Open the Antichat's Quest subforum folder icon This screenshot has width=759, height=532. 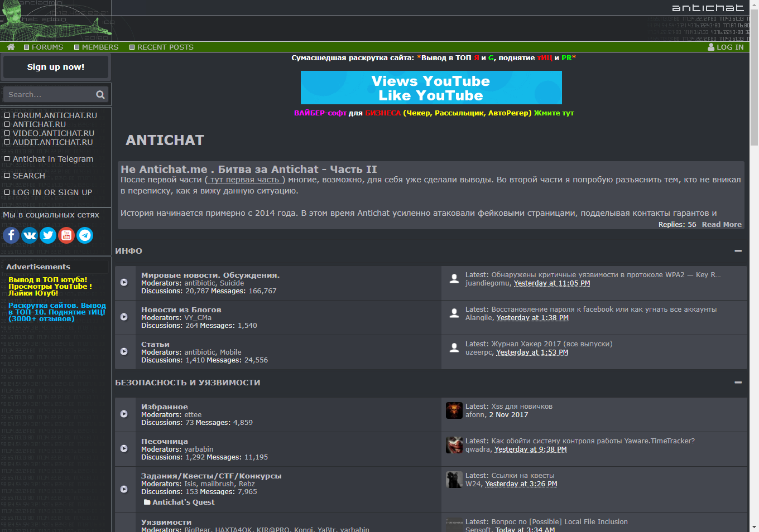147,502
